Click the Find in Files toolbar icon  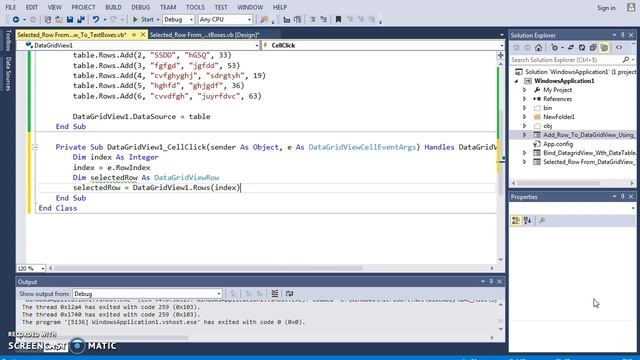[264, 19]
